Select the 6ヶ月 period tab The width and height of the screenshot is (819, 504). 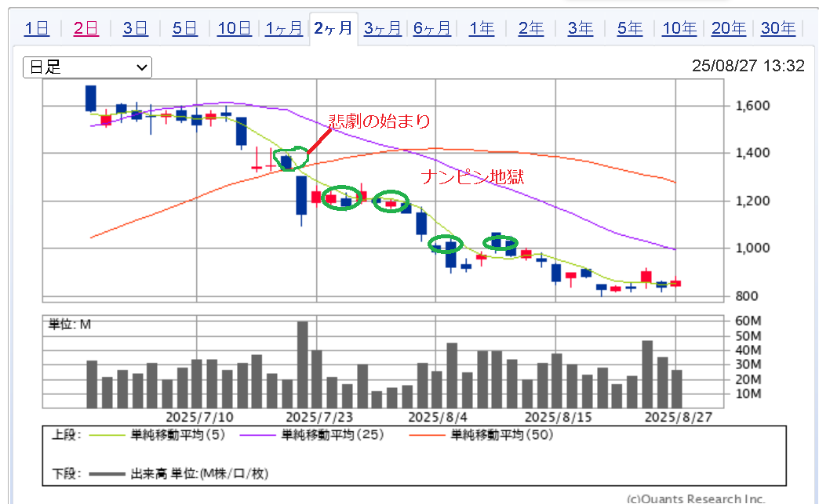[x=432, y=29]
